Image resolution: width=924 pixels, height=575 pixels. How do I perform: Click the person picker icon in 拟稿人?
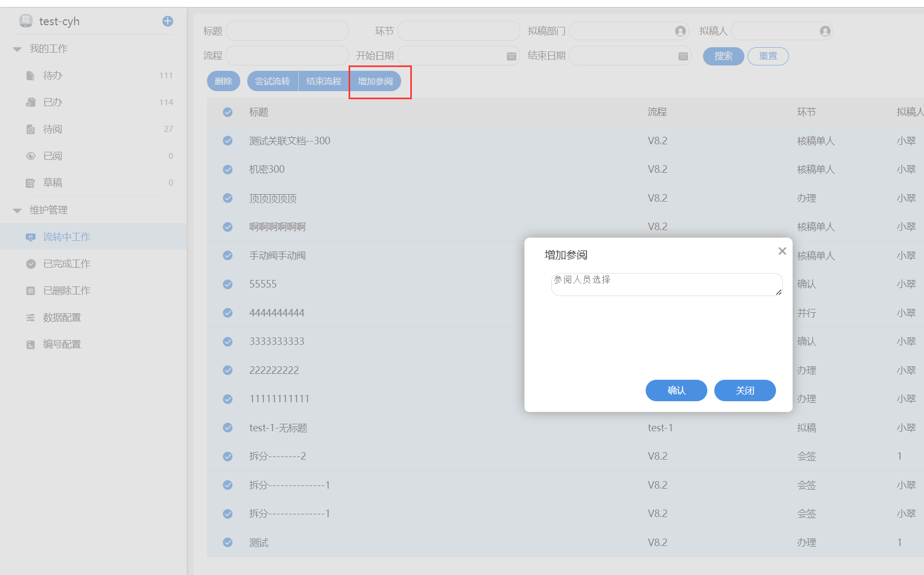(x=825, y=31)
